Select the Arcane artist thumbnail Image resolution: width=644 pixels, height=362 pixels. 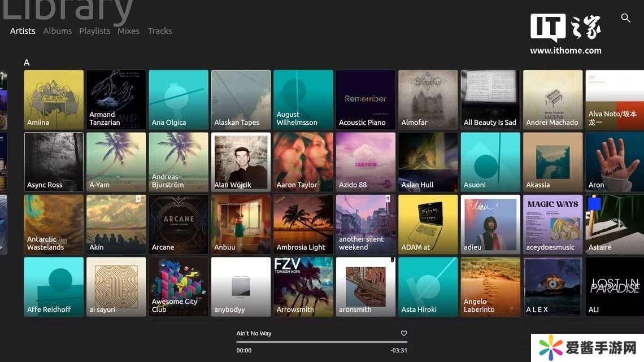point(179,224)
